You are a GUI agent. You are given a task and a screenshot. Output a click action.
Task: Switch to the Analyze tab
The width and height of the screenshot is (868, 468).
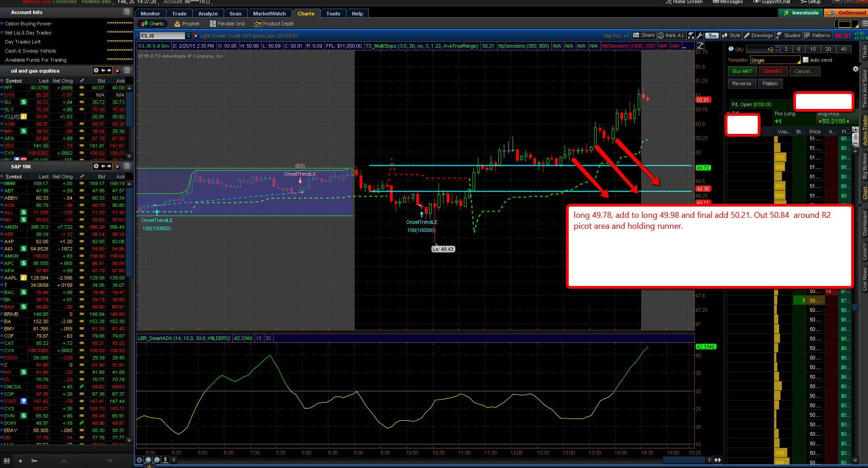click(x=208, y=14)
